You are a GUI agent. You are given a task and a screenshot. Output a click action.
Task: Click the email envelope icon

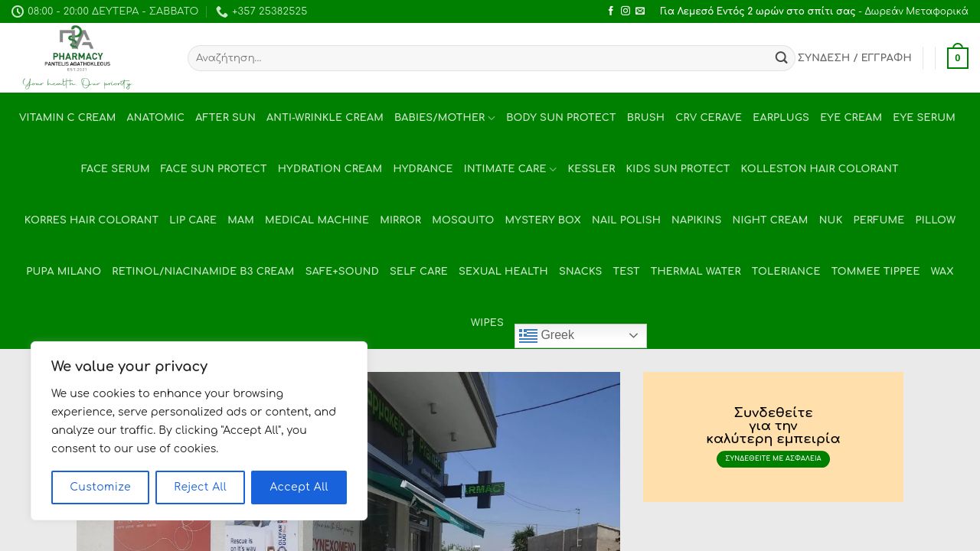[x=640, y=11]
